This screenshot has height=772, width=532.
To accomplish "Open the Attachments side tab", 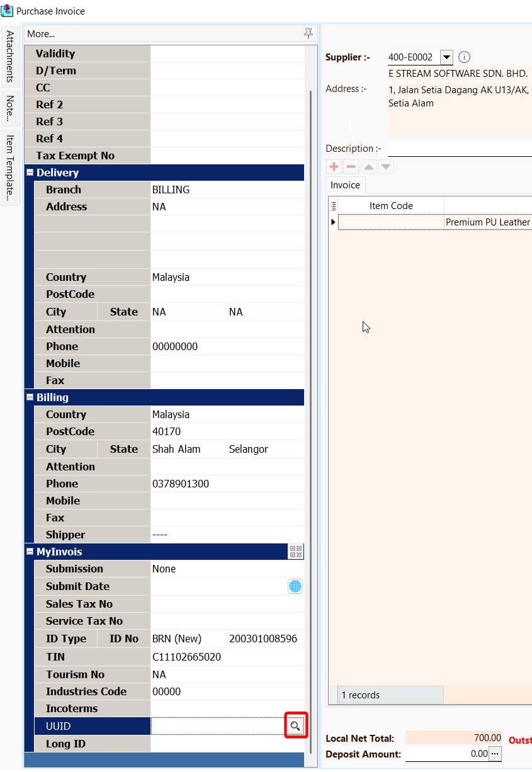I will click(10, 57).
